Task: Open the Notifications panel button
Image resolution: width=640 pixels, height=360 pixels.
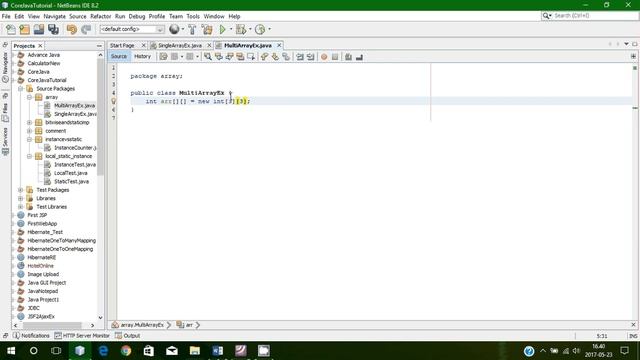Action: [31, 336]
